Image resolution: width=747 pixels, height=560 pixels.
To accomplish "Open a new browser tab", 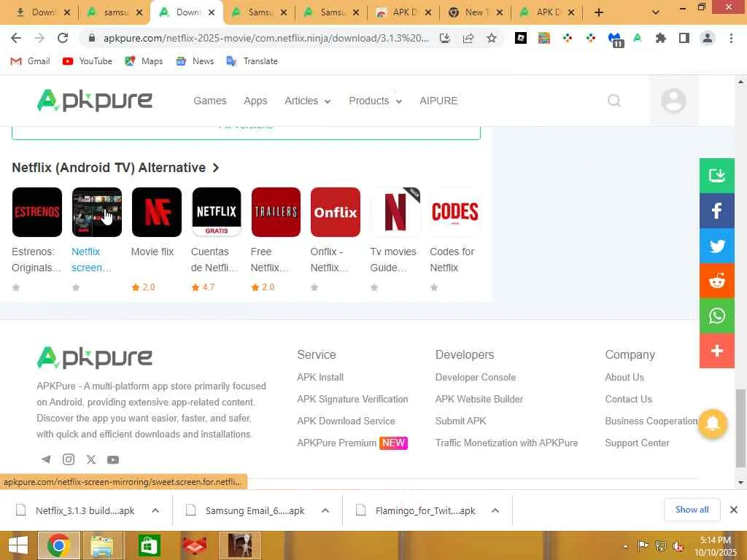I will (x=599, y=12).
